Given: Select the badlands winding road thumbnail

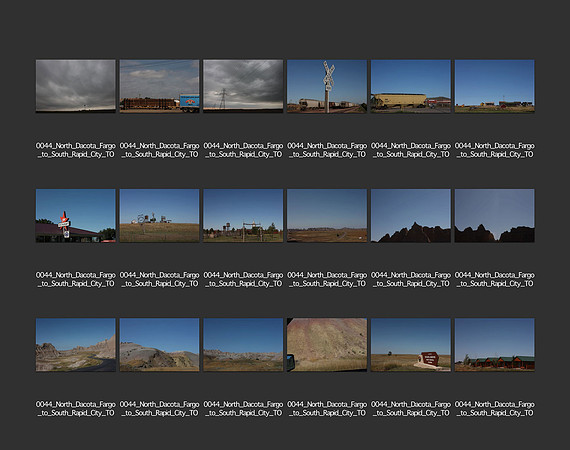Looking at the screenshot, I should [x=76, y=345].
